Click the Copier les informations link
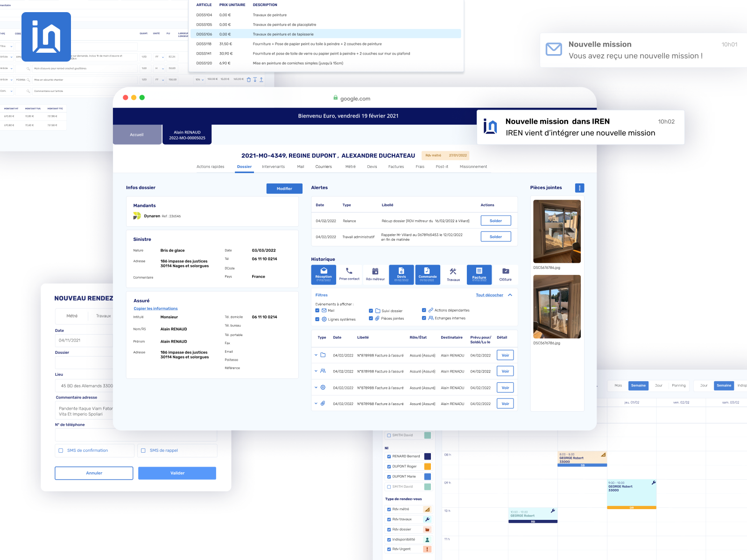Viewport: 747px width, 560px height. pos(155,308)
